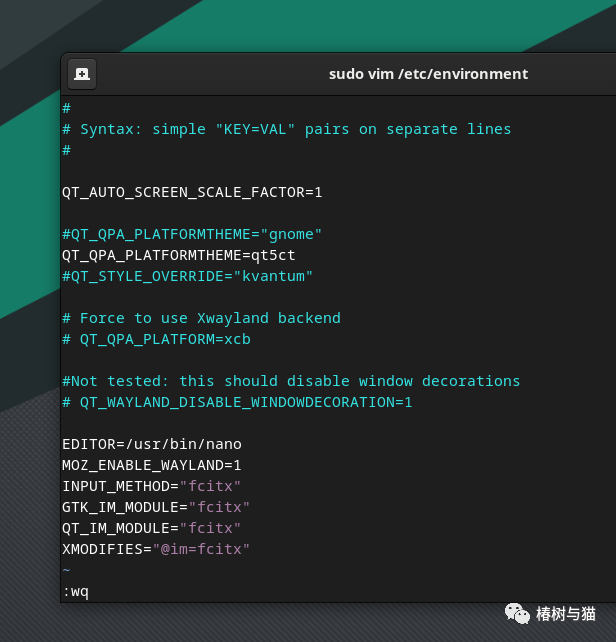This screenshot has width=616, height=642.
Task: Open a new terminal tab with the icon
Action: click(82, 74)
